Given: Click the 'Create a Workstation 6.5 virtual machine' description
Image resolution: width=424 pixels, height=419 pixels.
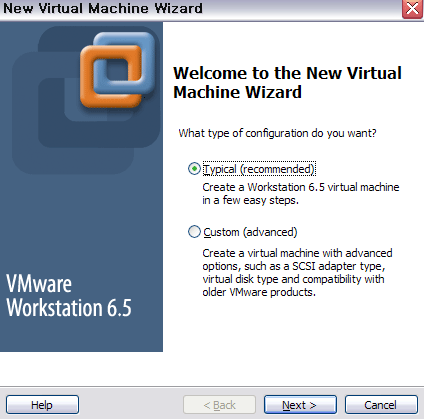Looking at the screenshot, I should coord(301,194).
